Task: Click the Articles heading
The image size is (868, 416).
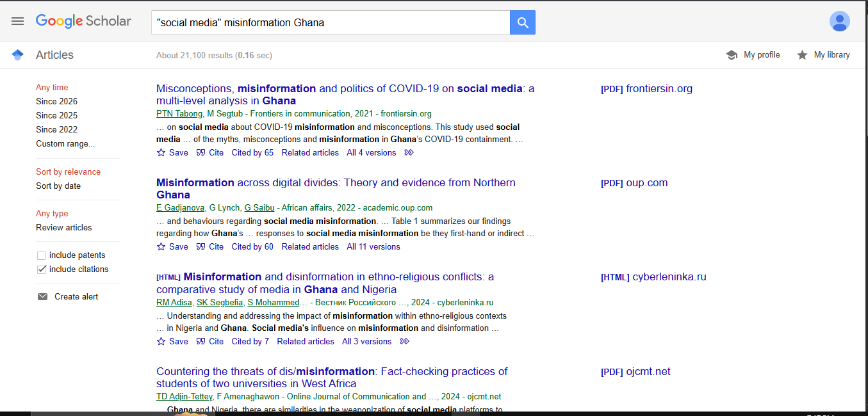Action: click(54, 55)
